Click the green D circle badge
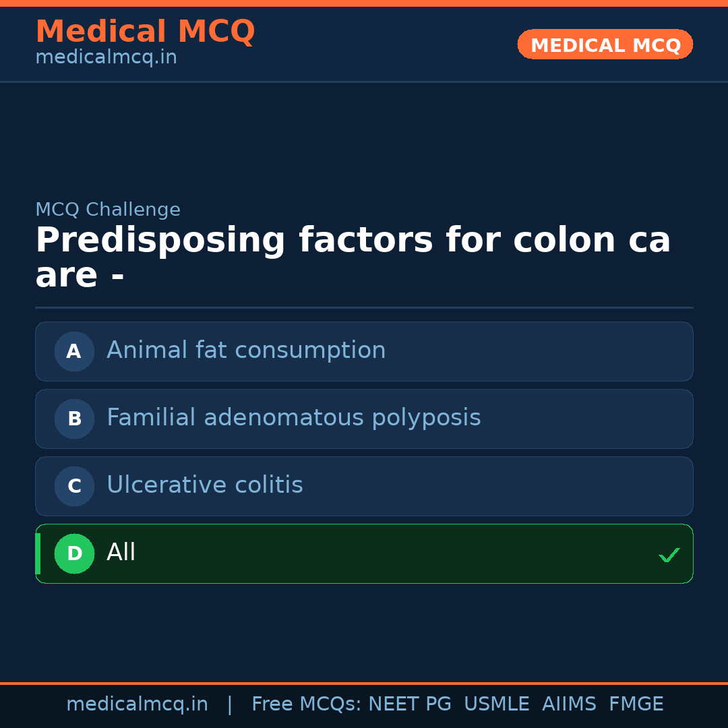This screenshot has width=728, height=728. pyautogui.click(x=74, y=553)
